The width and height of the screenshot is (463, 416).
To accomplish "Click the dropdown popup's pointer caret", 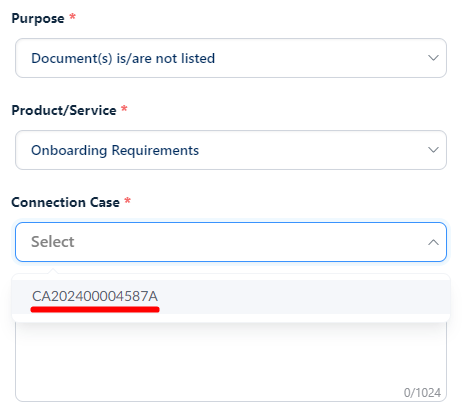I will click(52, 271).
